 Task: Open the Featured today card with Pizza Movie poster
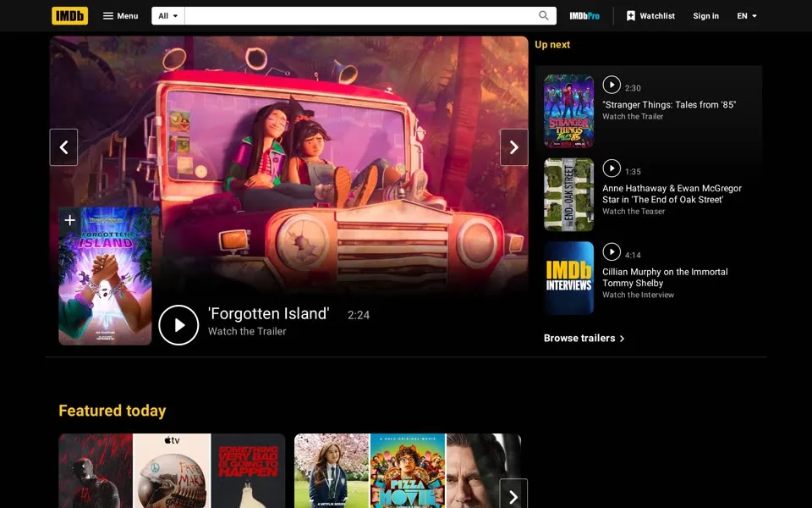pyautogui.click(x=408, y=471)
